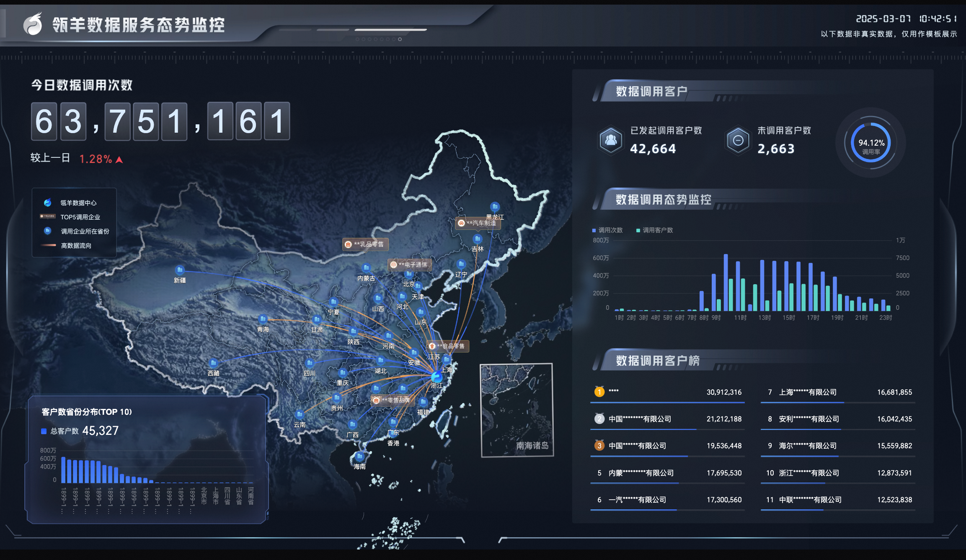Click the 新疆 province map marker
This screenshot has height=560, width=966.
tap(180, 270)
